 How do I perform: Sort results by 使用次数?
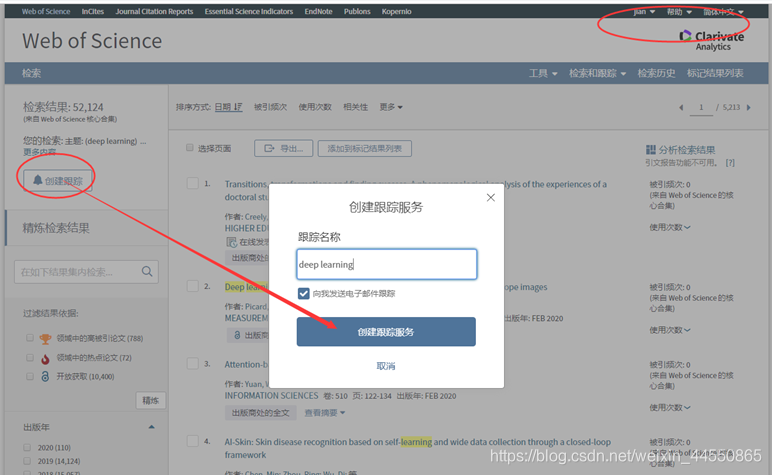[x=315, y=107]
